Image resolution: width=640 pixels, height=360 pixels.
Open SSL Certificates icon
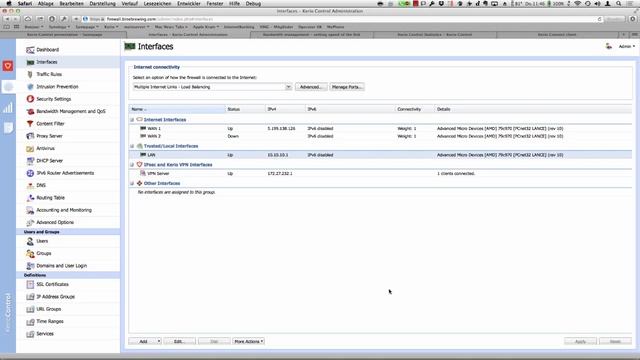pos(30,284)
